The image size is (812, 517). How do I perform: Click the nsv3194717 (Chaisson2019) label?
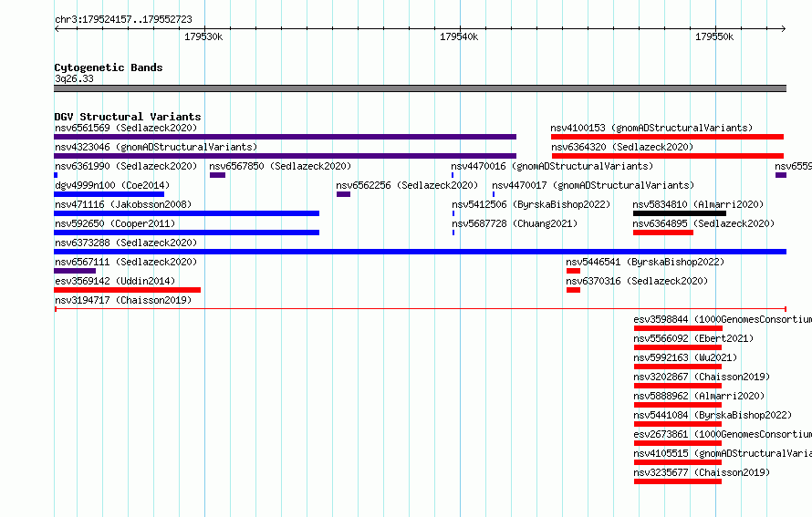pyautogui.click(x=123, y=300)
